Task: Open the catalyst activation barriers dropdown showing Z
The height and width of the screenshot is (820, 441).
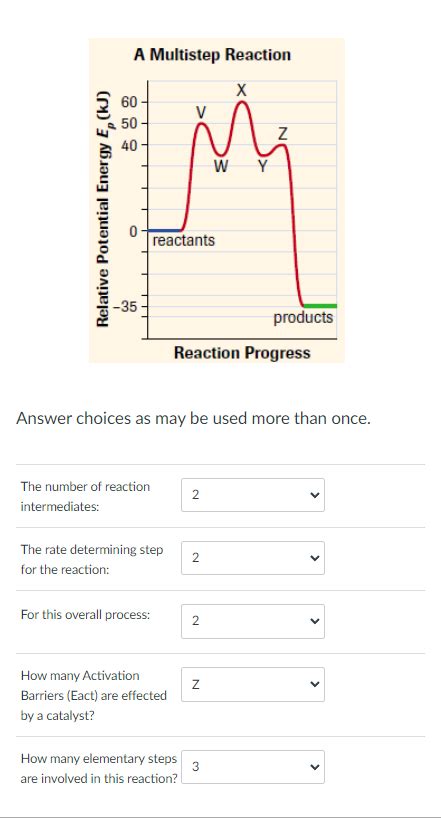Action: pos(253,684)
